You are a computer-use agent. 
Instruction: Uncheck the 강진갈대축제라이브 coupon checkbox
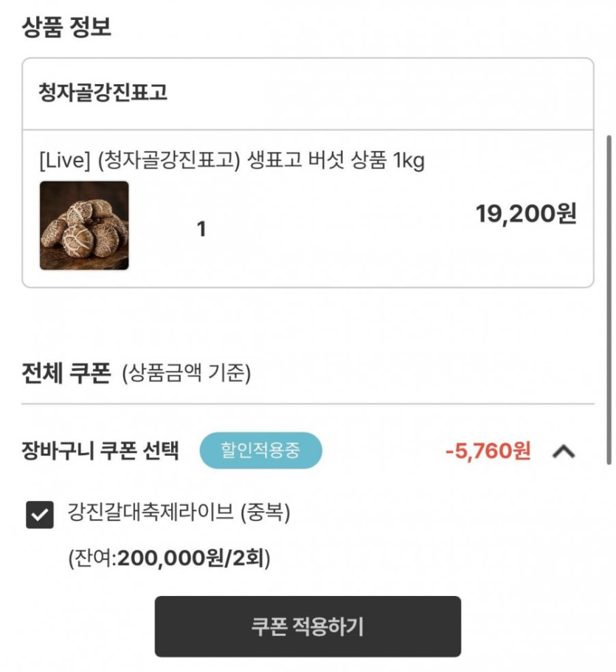pos(39,515)
